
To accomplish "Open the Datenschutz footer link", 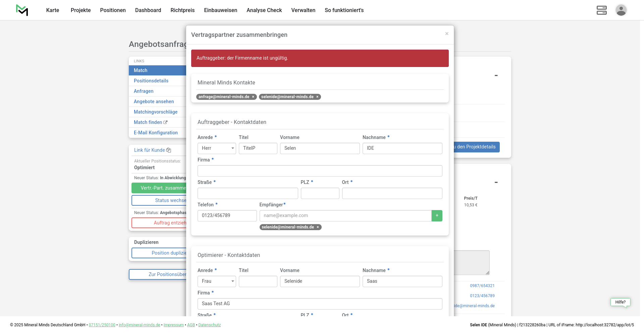I will [209, 325].
